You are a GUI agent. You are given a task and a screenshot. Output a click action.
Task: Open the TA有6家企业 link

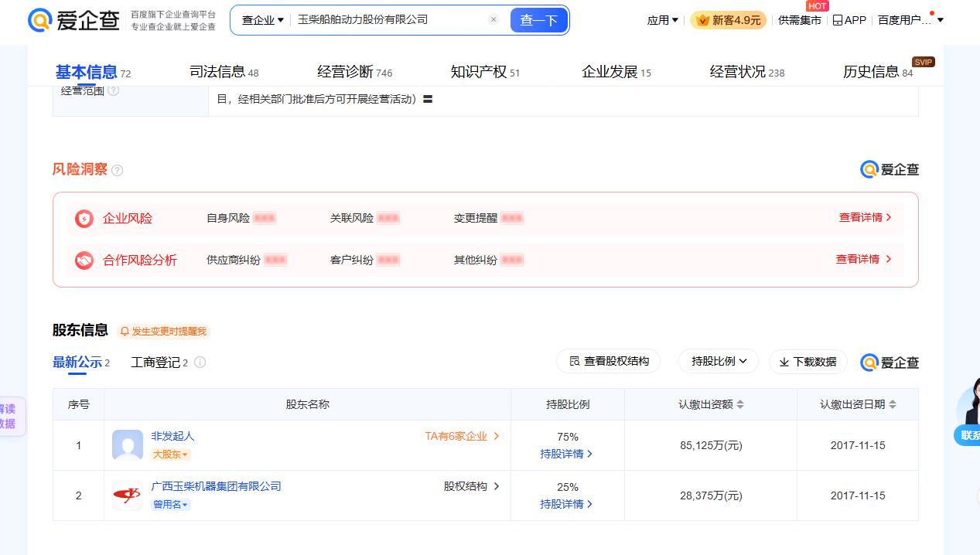click(x=463, y=436)
